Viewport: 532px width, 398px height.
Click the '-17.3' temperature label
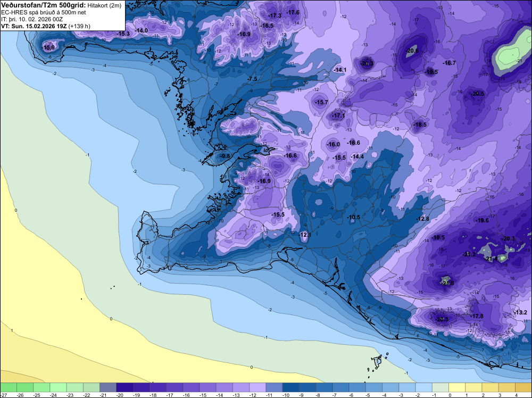tap(275, 15)
